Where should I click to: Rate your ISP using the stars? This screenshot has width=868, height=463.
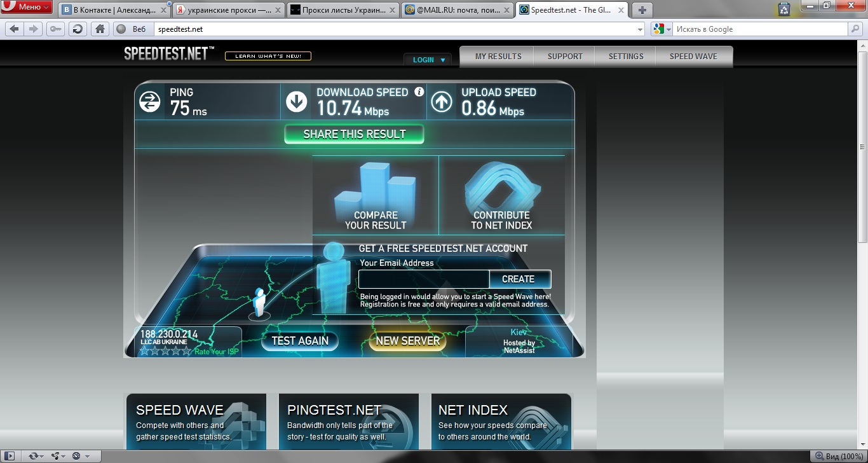[165, 351]
